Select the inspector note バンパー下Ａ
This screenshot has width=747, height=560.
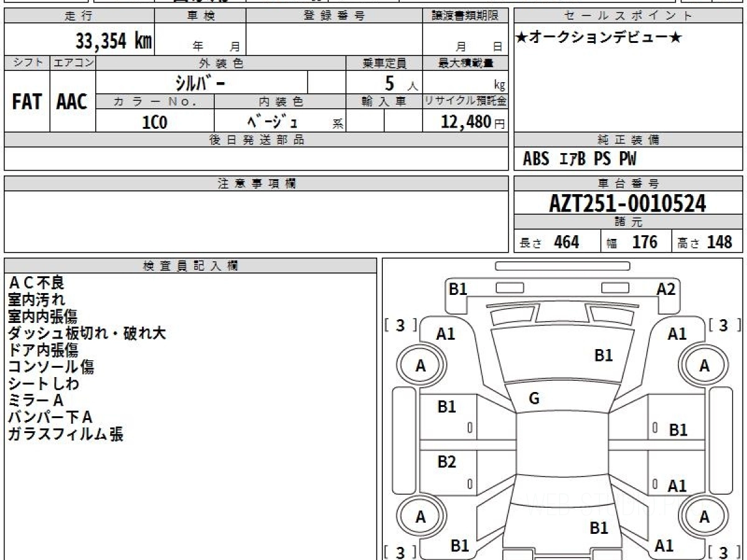[50, 418]
